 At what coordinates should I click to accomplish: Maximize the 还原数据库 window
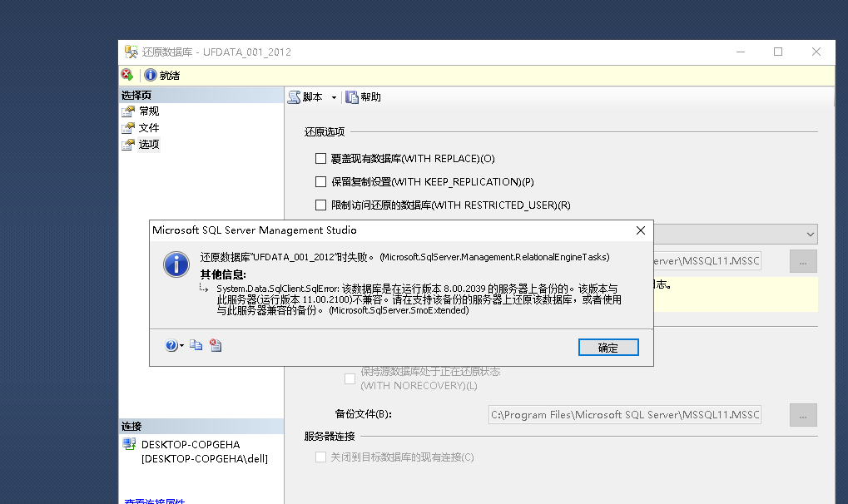coord(778,52)
